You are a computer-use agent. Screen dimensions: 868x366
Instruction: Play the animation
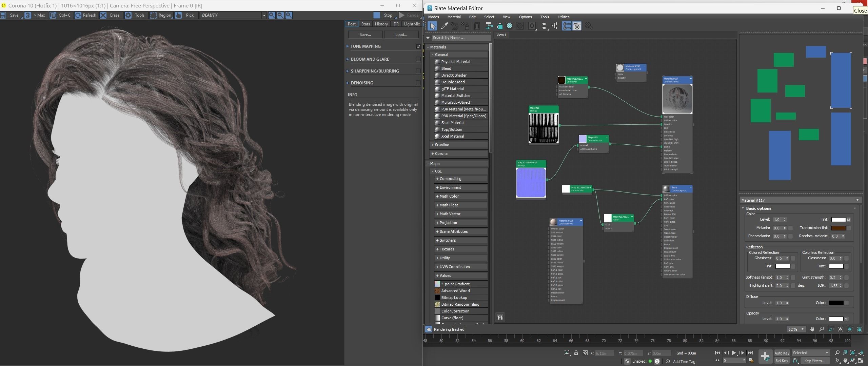pos(734,353)
